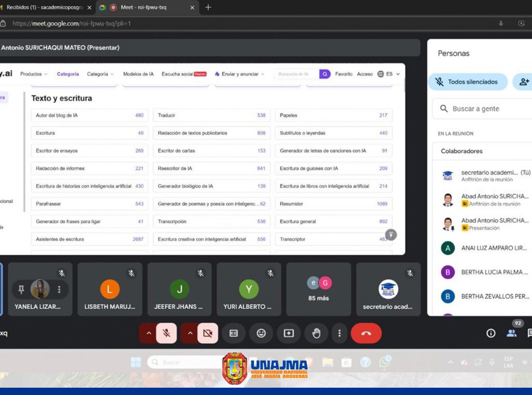Click the browser address bar URL

click(x=71, y=23)
